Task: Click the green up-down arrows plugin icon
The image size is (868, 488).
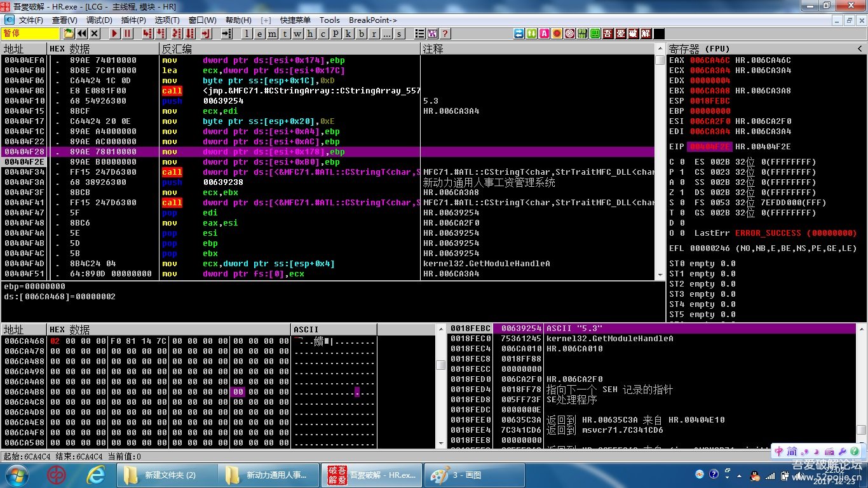Action: pos(532,34)
